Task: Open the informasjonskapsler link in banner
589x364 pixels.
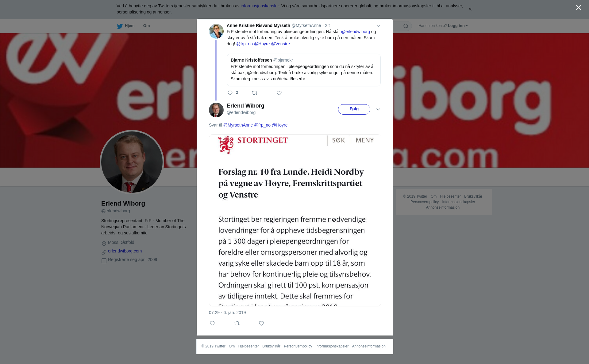Action: [x=260, y=6]
